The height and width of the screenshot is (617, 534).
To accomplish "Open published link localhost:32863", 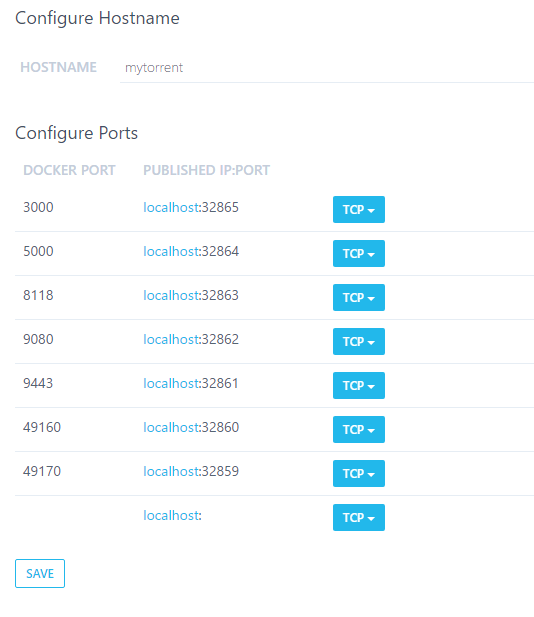I will tap(191, 296).
